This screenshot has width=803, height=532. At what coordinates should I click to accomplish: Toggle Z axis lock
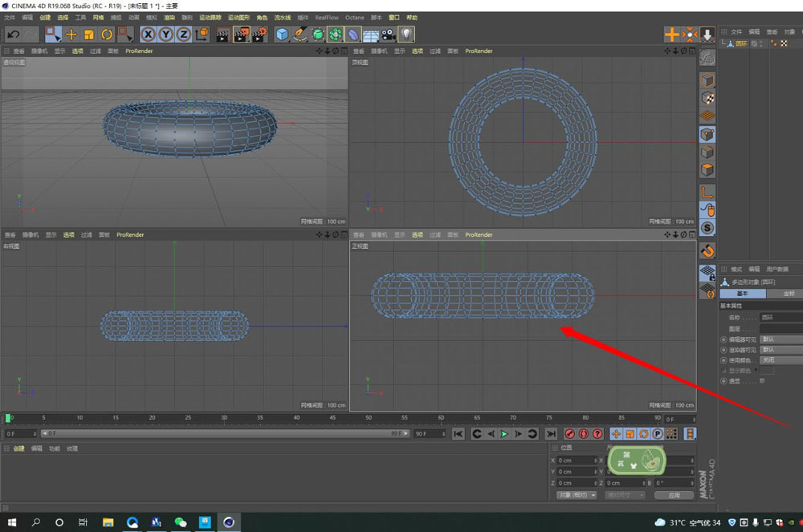[x=183, y=34]
